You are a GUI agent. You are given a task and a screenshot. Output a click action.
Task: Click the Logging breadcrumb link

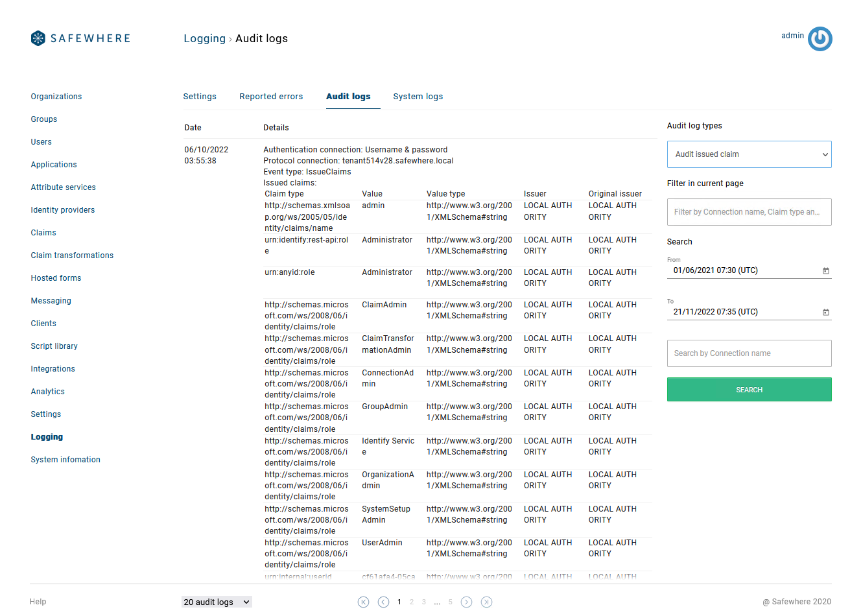pyautogui.click(x=204, y=39)
